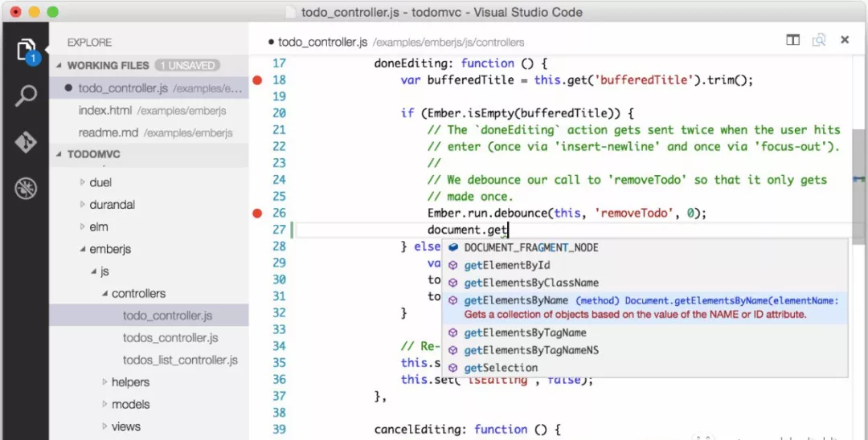This screenshot has height=440, width=868.
Task: Click the method icon beside getElementsByTagName
Action: click(452, 332)
